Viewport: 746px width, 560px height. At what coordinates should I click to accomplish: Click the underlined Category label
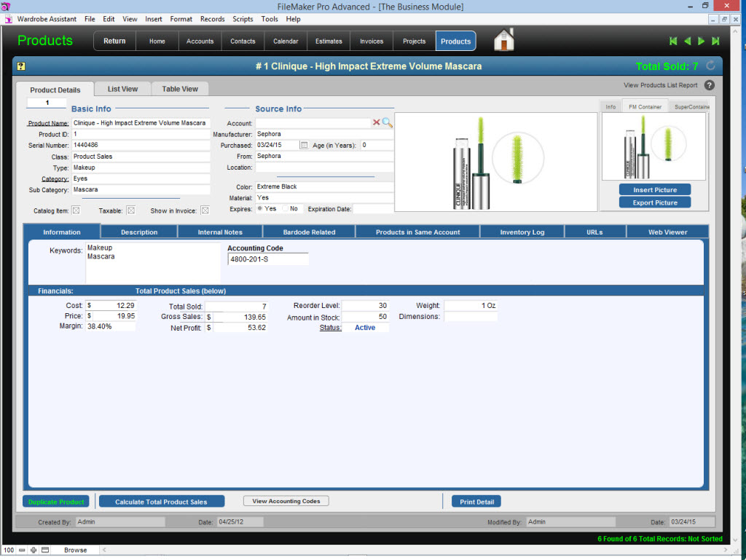coord(55,178)
